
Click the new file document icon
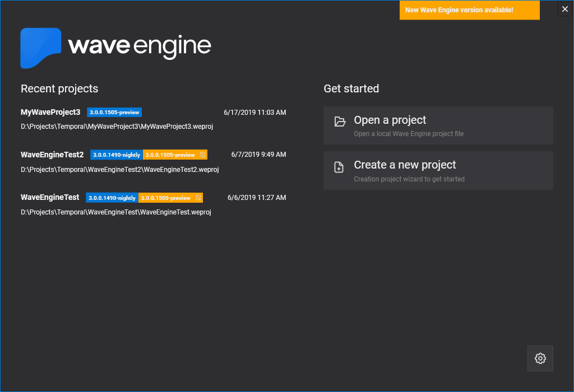tap(339, 167)
